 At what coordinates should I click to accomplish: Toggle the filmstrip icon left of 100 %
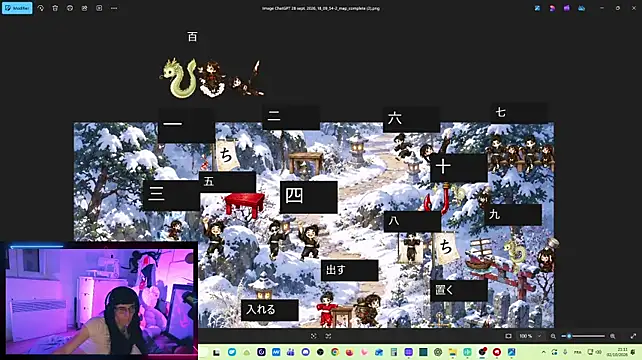[508, 336]
